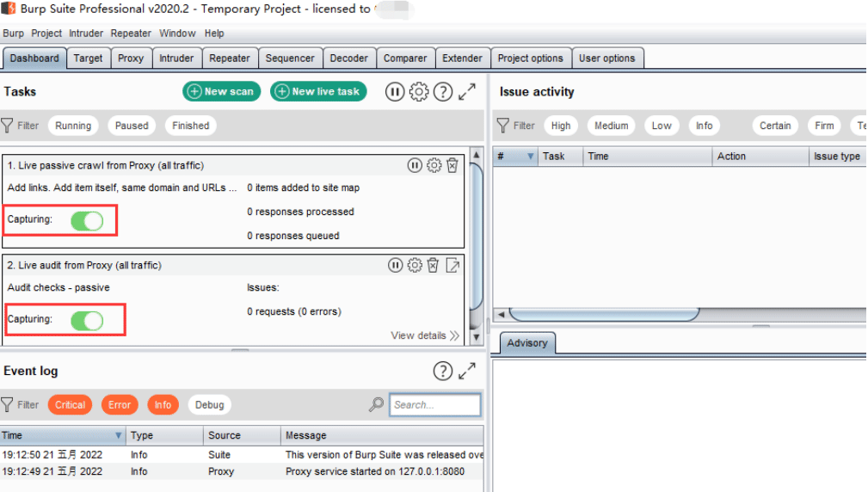Create a New live task
Screen dimensions: 868x492
click(x=318, y=92)
